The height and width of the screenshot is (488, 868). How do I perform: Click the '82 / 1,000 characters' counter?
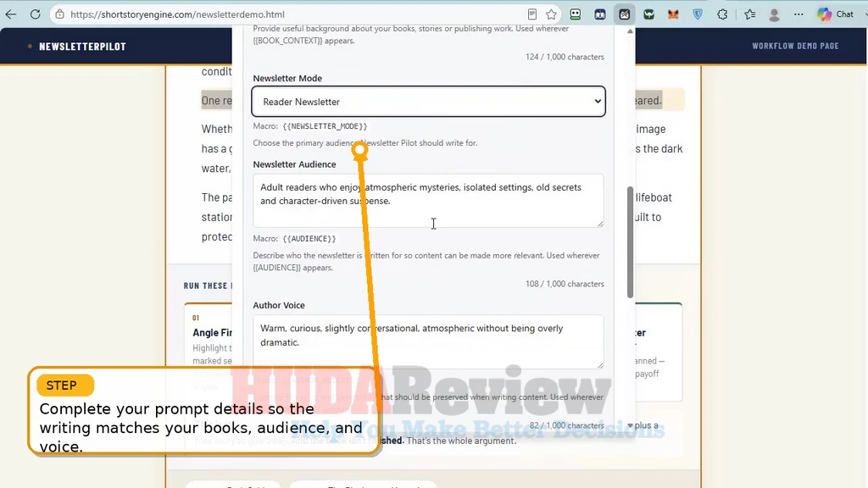567,425
